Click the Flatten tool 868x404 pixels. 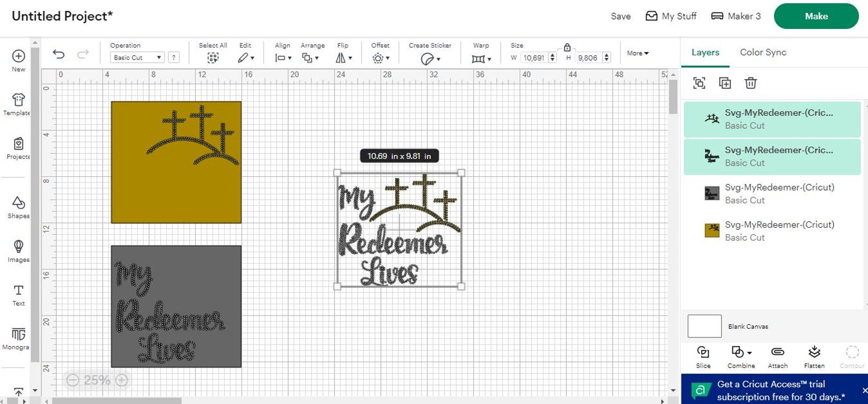814,357
